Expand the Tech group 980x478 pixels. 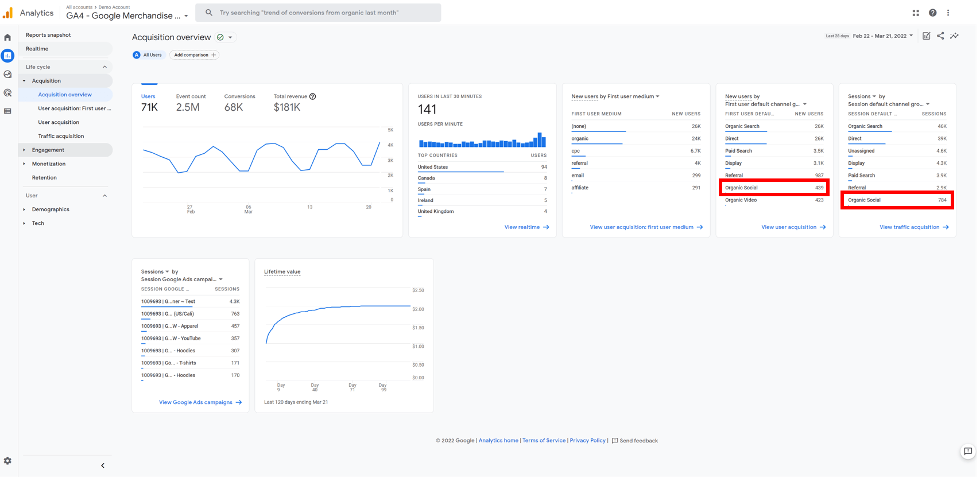[24, 223]
